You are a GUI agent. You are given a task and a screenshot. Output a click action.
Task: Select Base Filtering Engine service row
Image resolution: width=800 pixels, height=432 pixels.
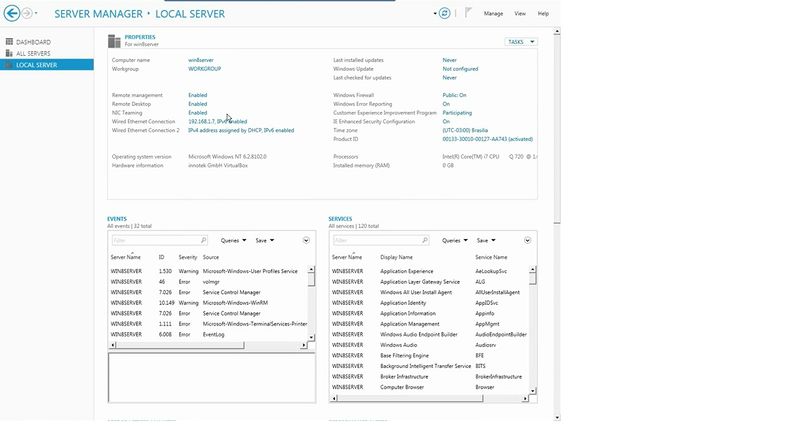point(430,355)
